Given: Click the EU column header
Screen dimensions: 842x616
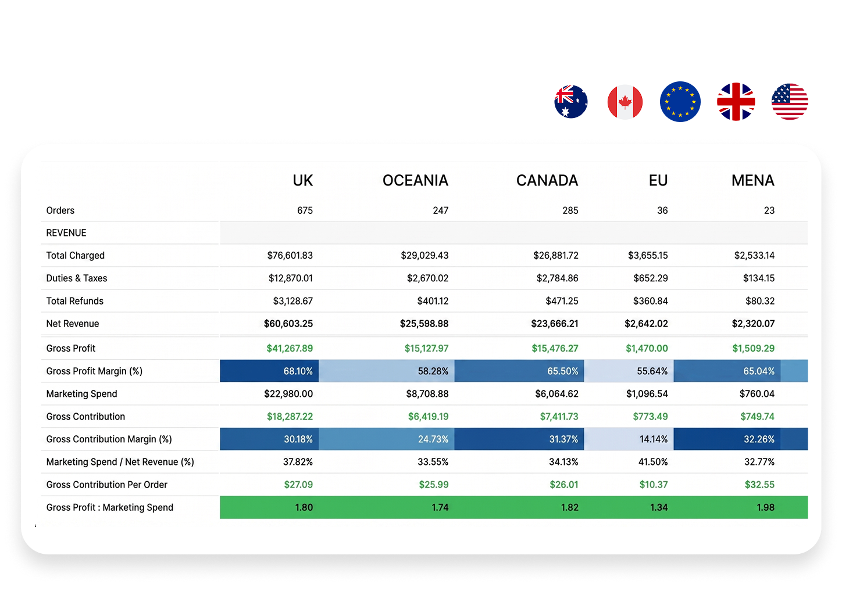Looking at the screenshot, I should click(x=658, y=181).
